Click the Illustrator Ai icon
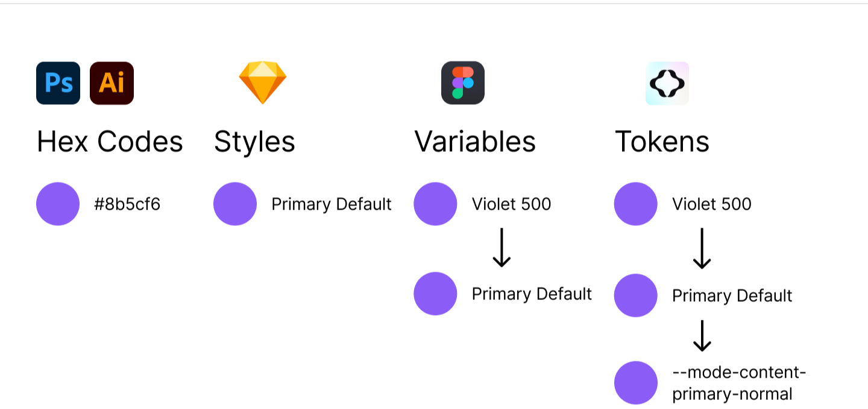The image size is (868, 409). click(x=112, y=83)
